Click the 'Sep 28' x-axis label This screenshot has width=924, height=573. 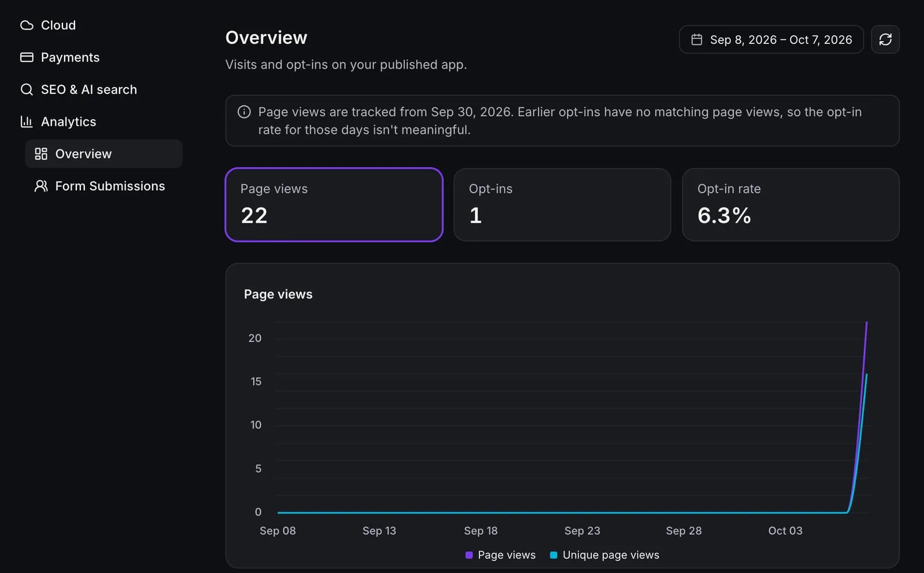pos(684,531)
